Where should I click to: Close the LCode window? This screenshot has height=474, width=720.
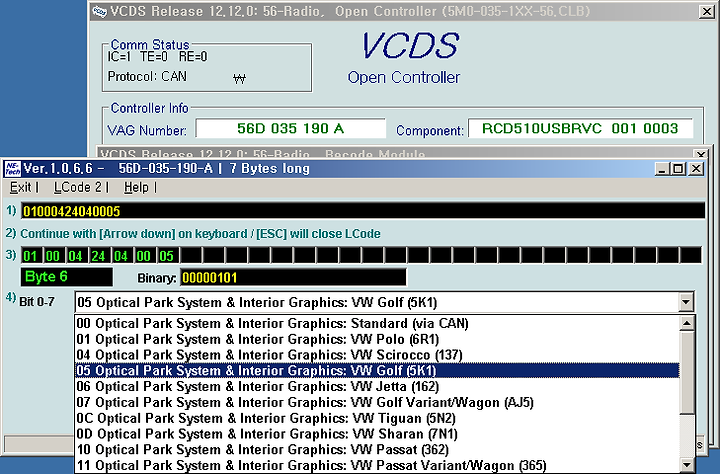click(x=696, y=169)
